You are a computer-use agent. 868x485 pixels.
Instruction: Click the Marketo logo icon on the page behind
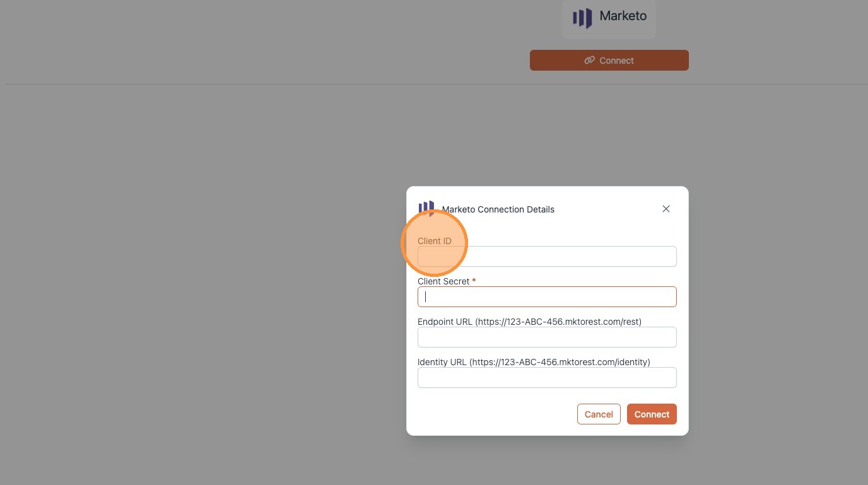pyautogui.click(x=582, y=18)
